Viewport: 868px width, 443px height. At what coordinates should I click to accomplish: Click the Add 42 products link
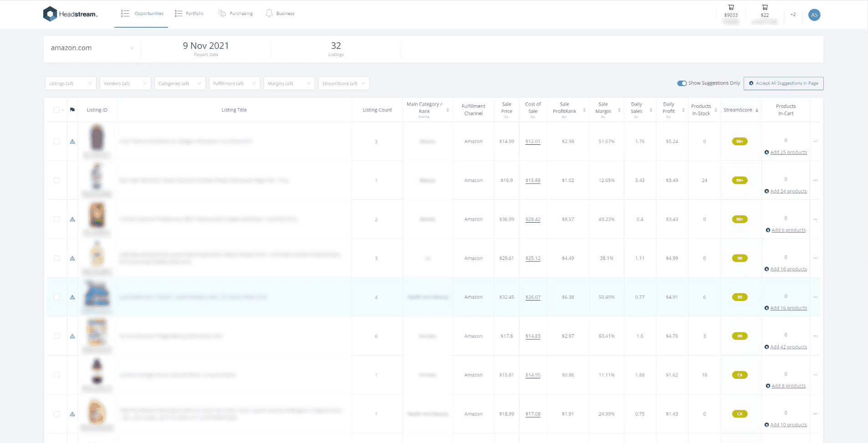[788, 347]
